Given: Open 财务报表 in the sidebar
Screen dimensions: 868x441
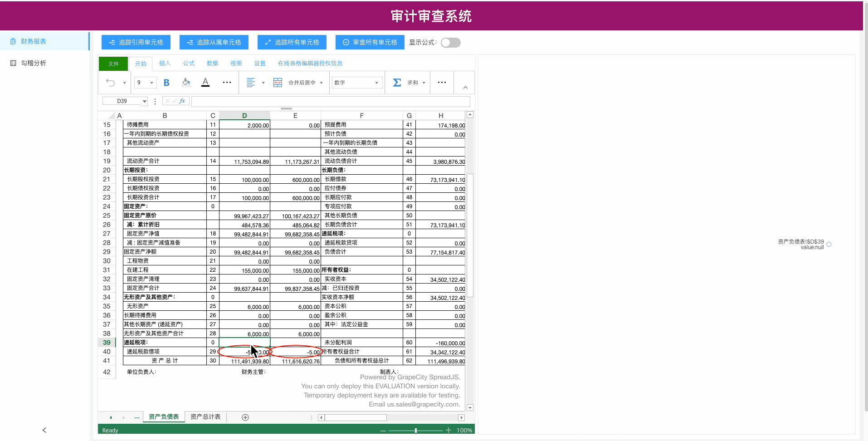Looking at the screenshot, I should [x=44, y=41].
